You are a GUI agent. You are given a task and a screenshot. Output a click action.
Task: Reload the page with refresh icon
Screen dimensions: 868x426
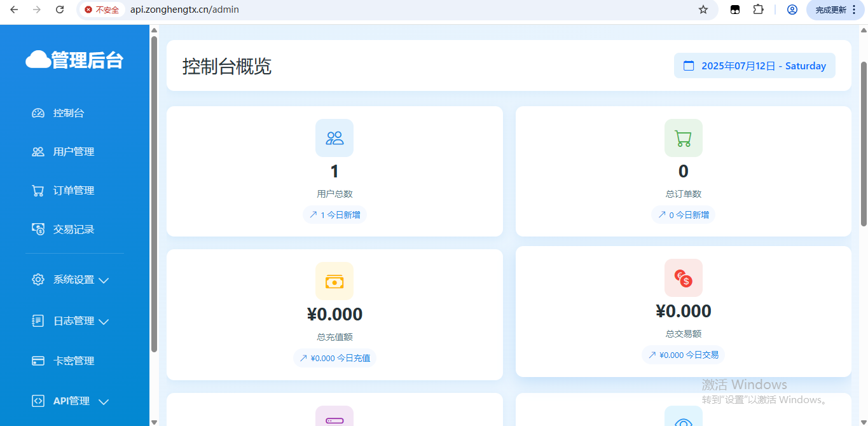tap(60, 10)
